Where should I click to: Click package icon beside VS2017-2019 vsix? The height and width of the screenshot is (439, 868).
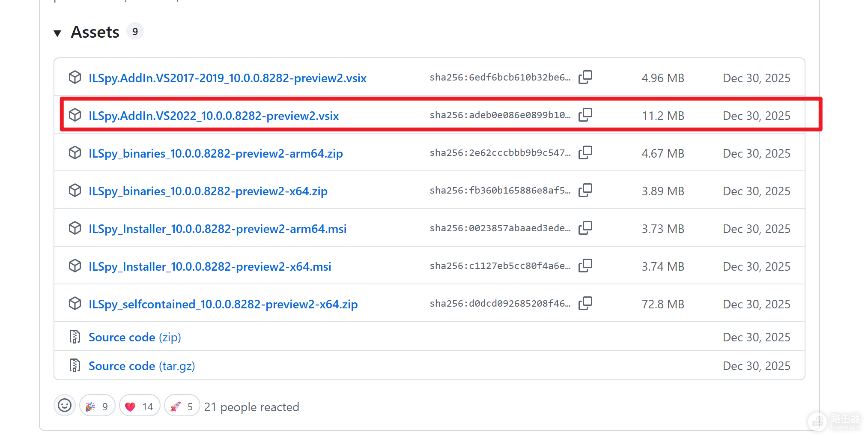coord(75,77)
